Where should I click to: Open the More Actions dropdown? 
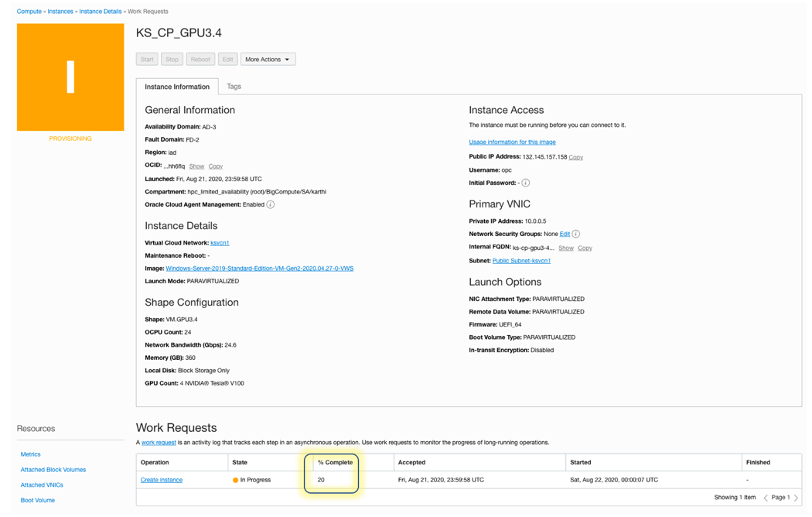coord(268,59)
